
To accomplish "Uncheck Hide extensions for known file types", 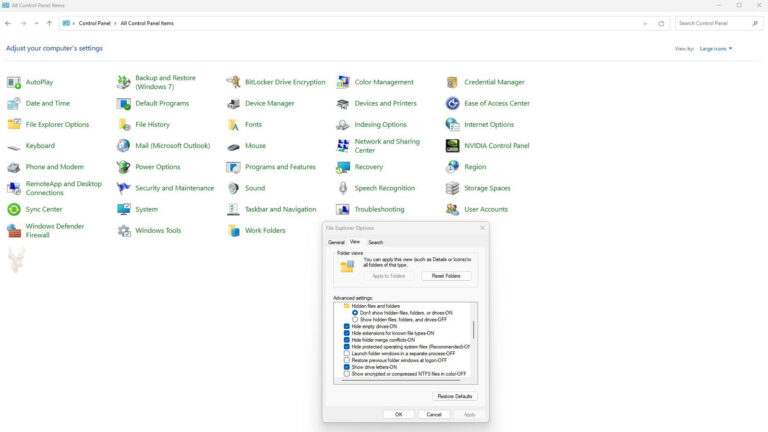I will (x=347, y=333).
